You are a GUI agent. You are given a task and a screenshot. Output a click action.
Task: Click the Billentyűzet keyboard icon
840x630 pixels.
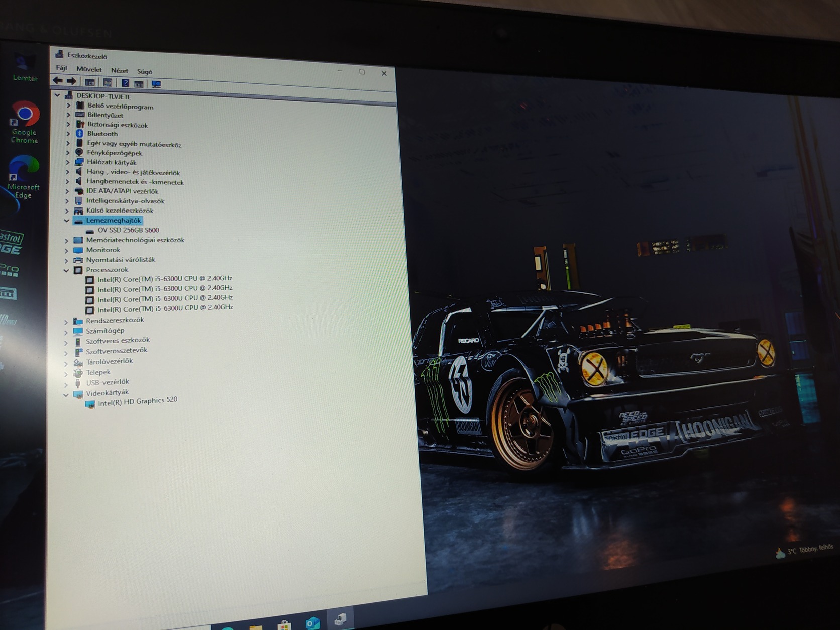pos(79,115)
